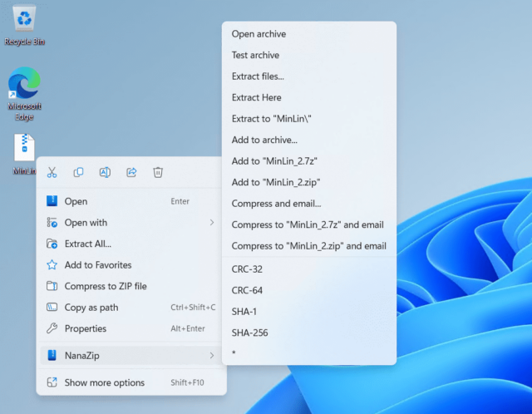Calculate CRC-32 checksum
The image size is (532, 414).
309,269
